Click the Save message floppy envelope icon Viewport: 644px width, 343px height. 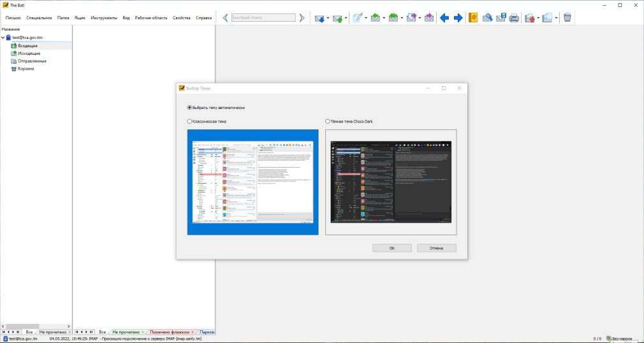coord(501,18)
